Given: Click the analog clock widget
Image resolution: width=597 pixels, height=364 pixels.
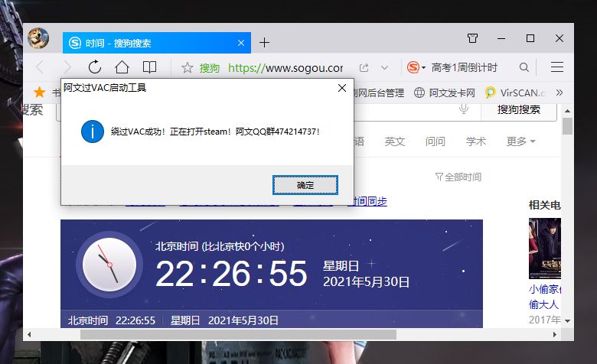Looking at the screenshot, I should [109, 265].
